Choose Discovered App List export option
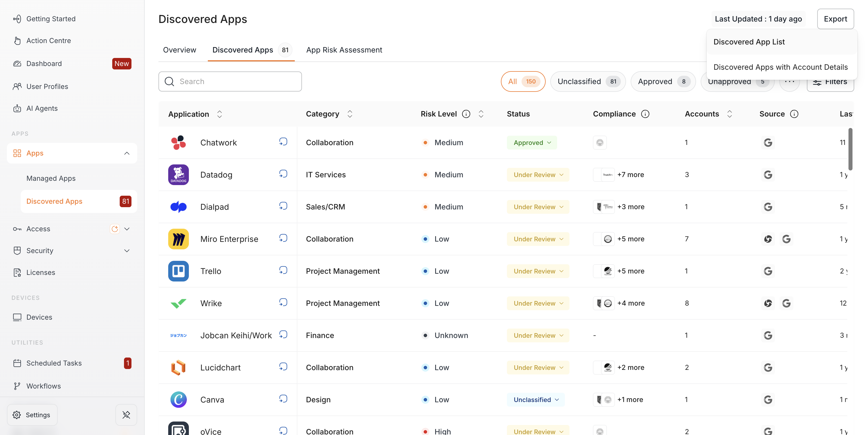The image size is (868, 435). coord(782,42)
